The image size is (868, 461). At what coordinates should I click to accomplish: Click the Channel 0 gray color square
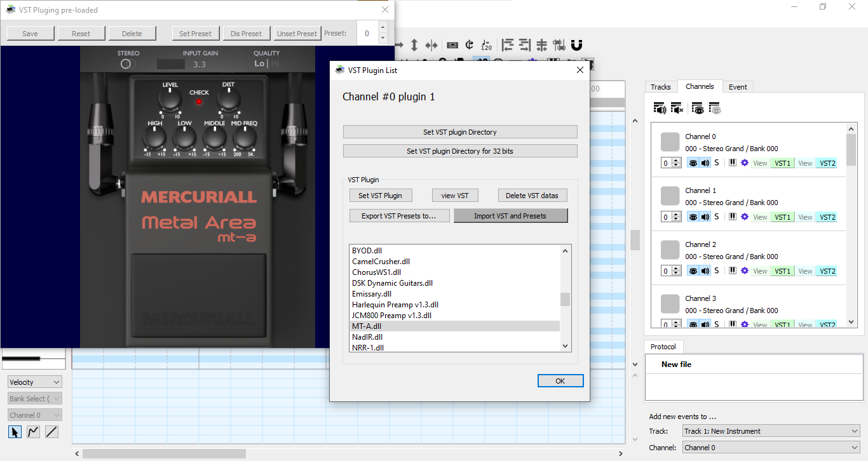pyautogui.click(x=670, y=142)
